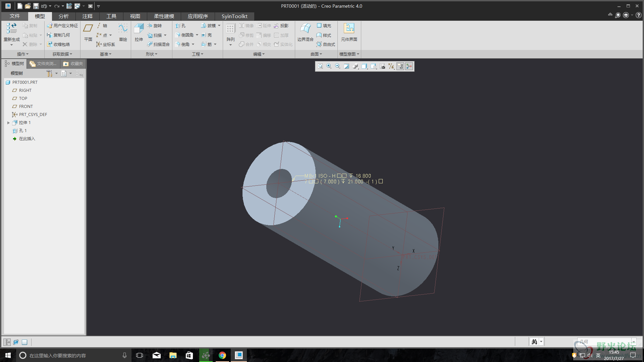
Task: Click Windows search box on taskbar
Action: click(73, 355)
